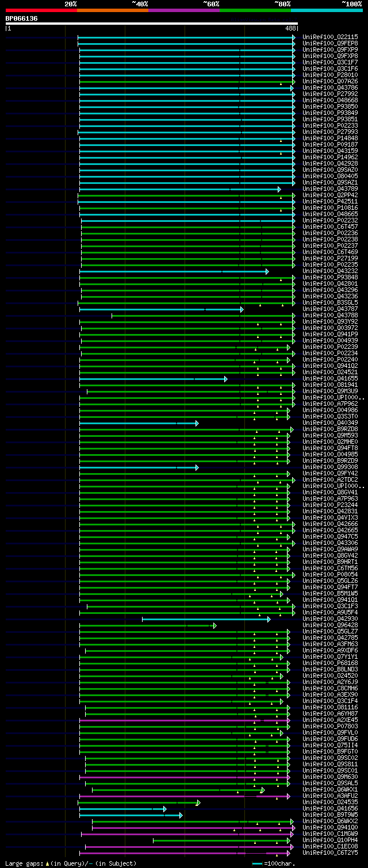Open hit UniRef100_Q9FEP8
The width and height of the screenshot is (368, 868).
point(330,44)
